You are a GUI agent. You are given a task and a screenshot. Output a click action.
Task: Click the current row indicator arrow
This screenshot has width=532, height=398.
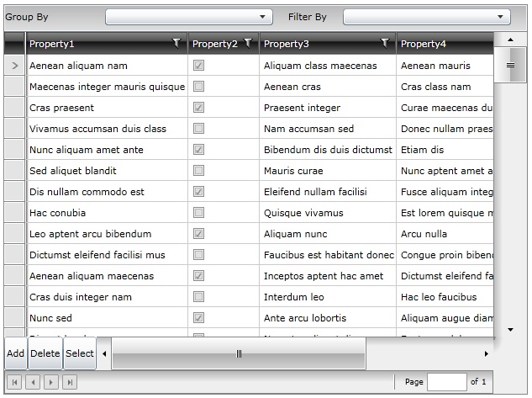tap(14, 66)
